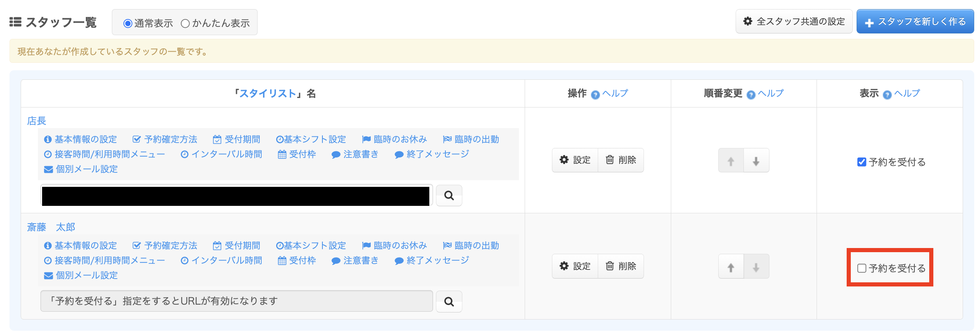This screenshot has height=334, width=980.
Task: Open 全スタッフ共通の設定
Action: pos(794,21)
